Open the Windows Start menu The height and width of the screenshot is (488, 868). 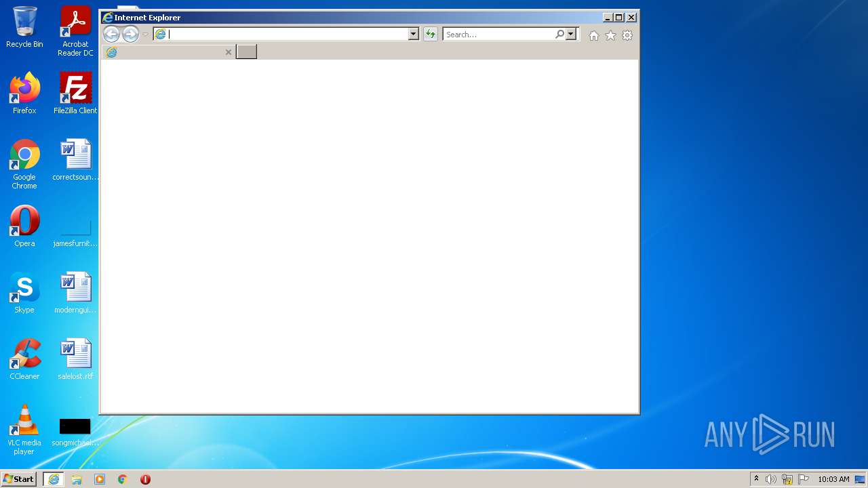pyautogui.click(x=19, y=479)
